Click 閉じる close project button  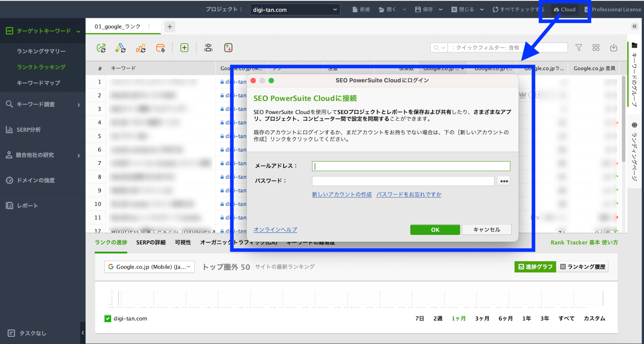pos(463,9)
